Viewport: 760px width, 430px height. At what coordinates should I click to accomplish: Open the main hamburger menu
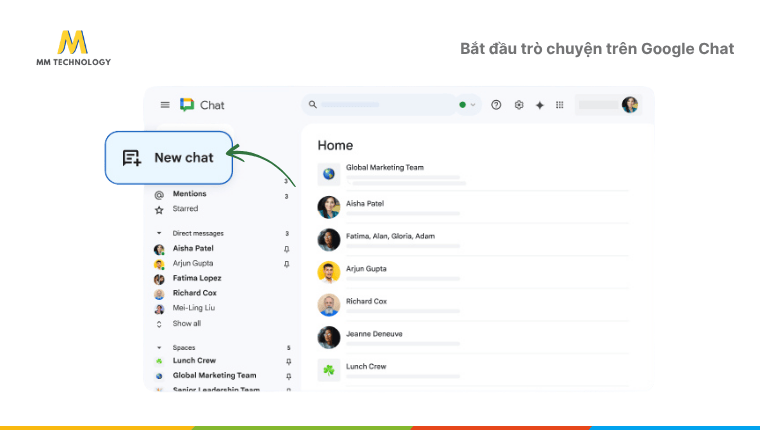click(x=165, y=105)
